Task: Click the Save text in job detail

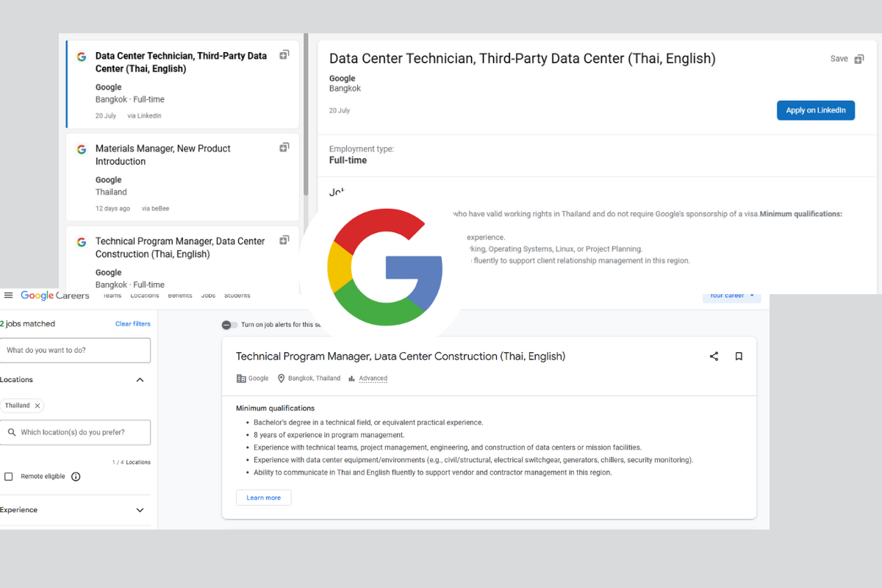Action: (839, 59)
